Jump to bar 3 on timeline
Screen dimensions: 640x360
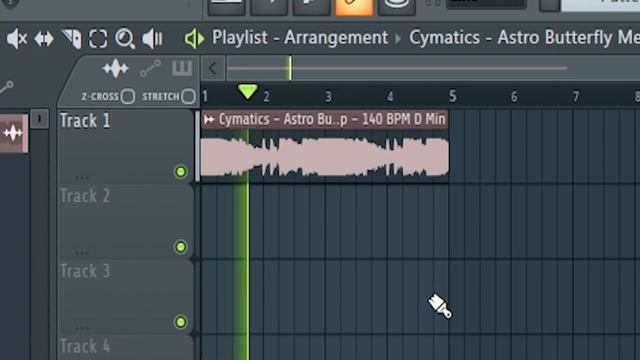tap(328, 97)
